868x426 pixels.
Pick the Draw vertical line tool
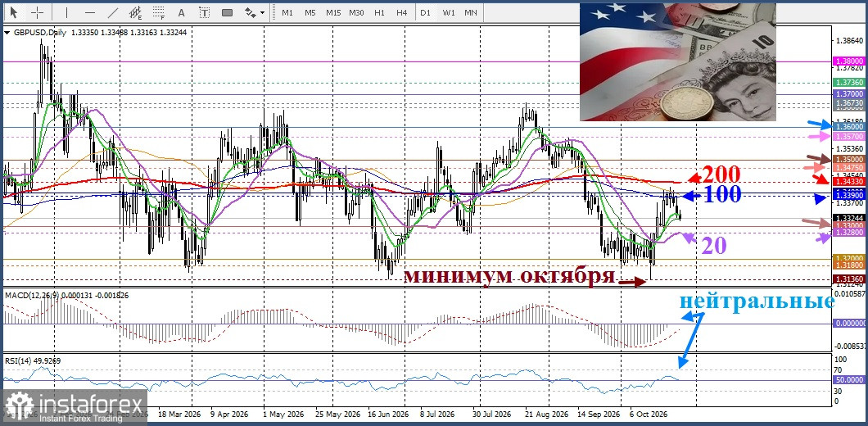[67, 11]
